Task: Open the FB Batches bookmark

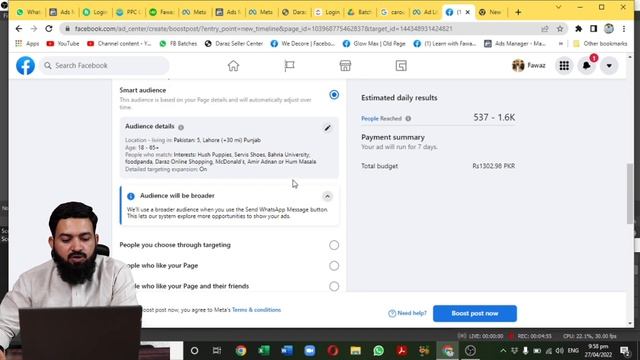Action: coord(178,44)
